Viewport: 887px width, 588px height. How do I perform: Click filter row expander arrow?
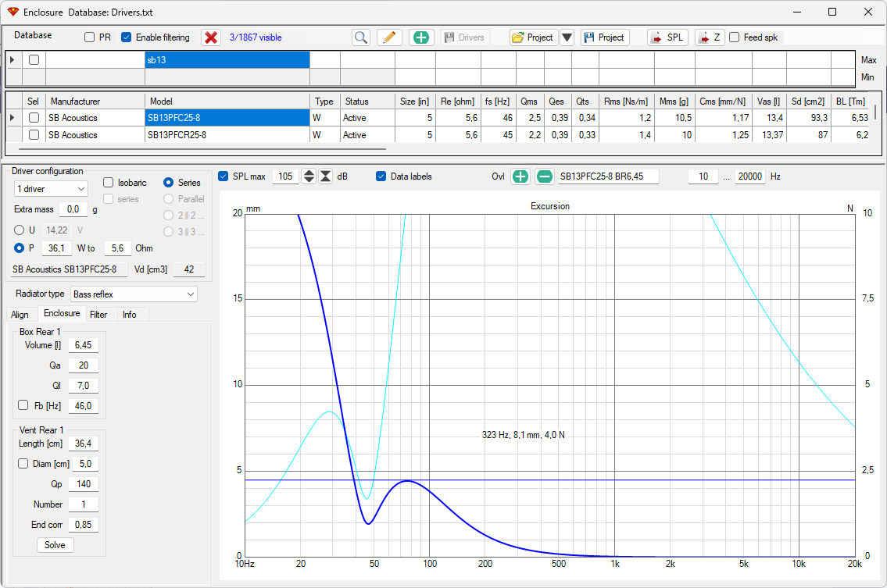13,60
